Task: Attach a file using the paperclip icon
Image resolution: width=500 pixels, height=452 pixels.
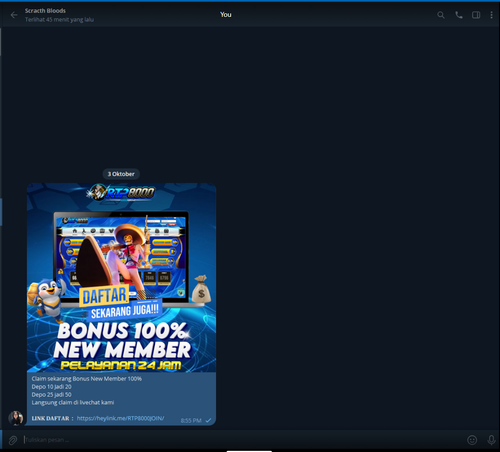Action: click(13, 440)
